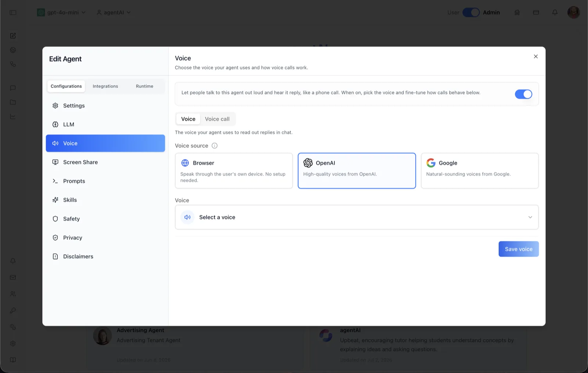The height and width of the screenshot is (373, 588).
Task: Click the OpenAI logo icon
Action: coord(308,163)
